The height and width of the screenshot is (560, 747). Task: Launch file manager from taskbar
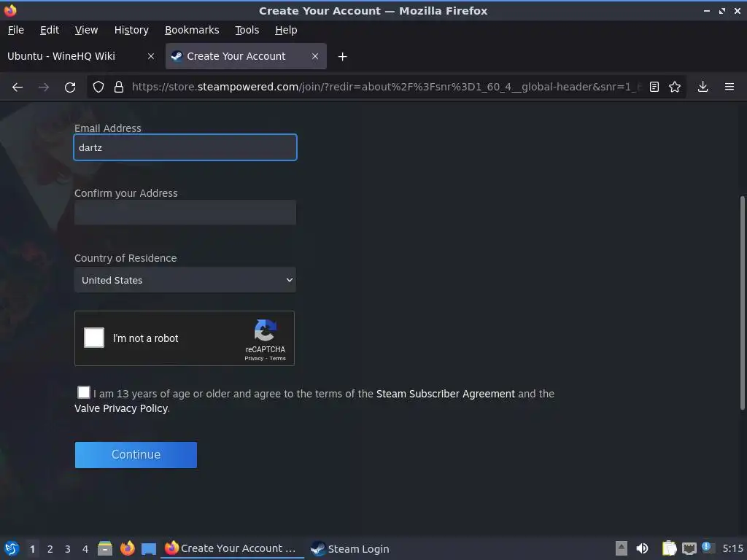(105, 548)
